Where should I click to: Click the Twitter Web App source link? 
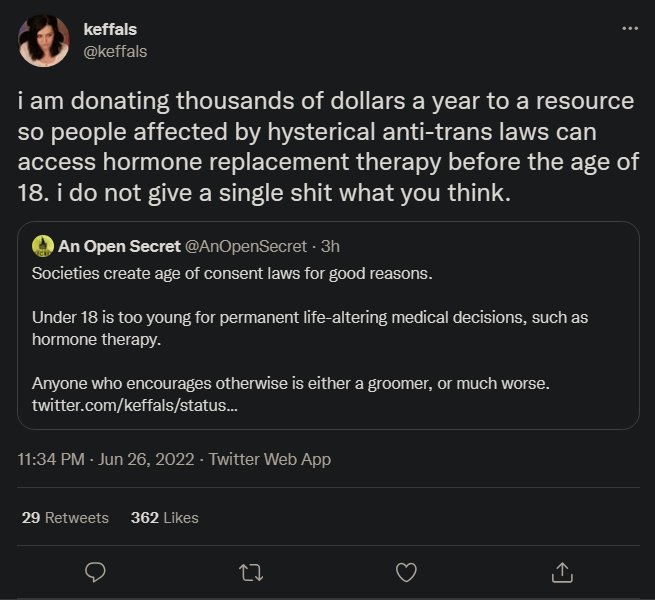(x=271, y=460)
